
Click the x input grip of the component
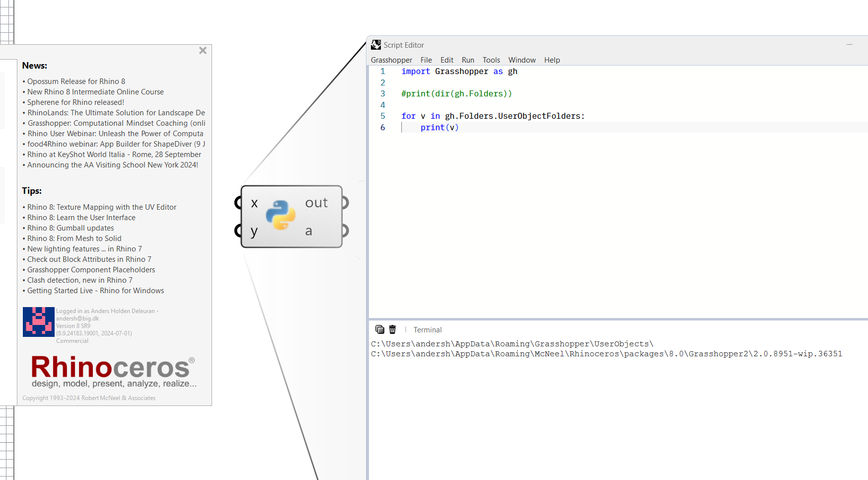click(x=237, y=202)
